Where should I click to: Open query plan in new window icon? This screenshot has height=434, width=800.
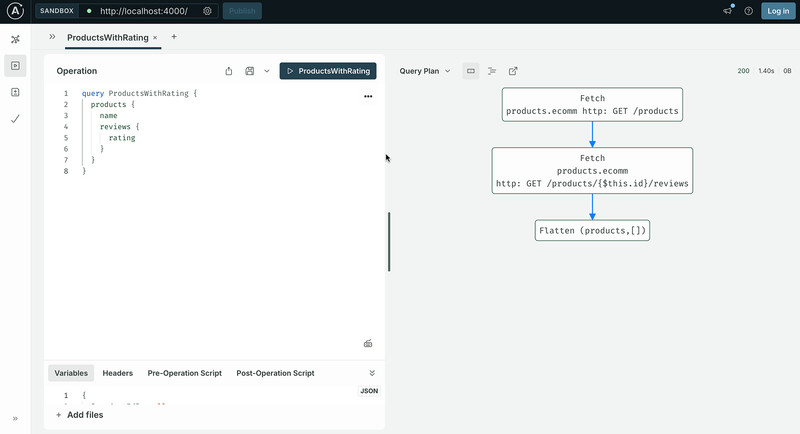513,71
